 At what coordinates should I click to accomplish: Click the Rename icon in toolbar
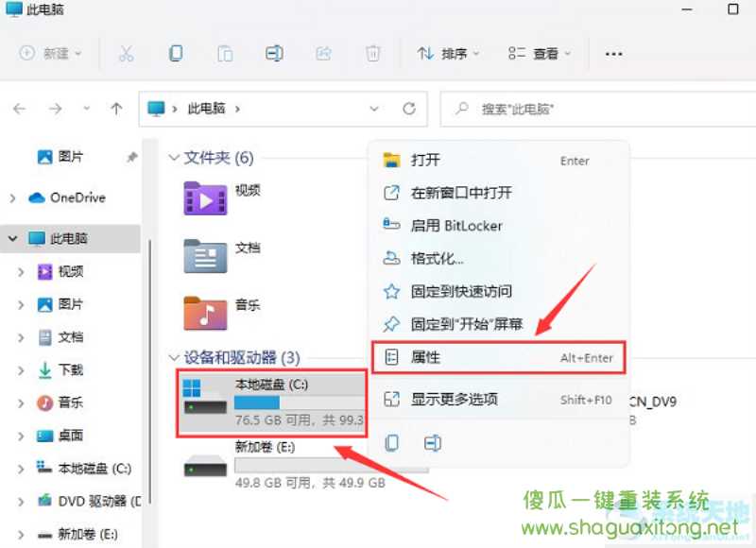[x=274, y=53]
